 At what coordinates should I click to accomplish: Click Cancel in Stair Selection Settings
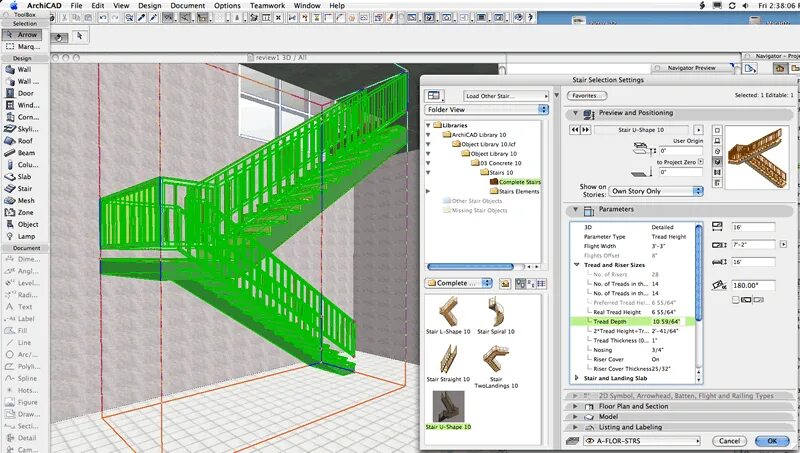pos(729,441)
